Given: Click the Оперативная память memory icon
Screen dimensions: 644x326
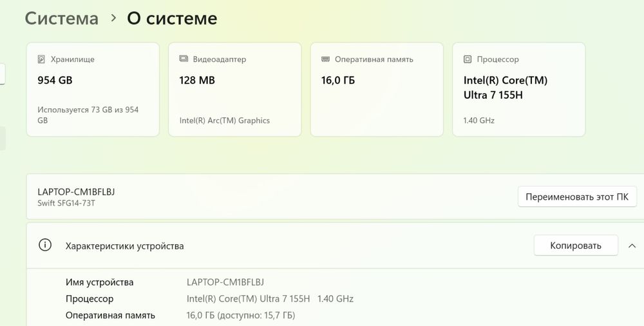Looking at the screenshot, I should pos(326,59).
